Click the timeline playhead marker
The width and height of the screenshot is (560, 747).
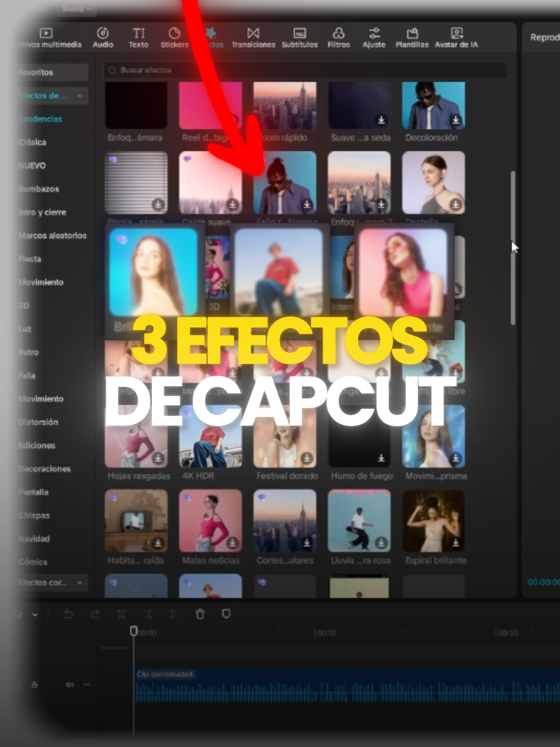click(134, 631)
